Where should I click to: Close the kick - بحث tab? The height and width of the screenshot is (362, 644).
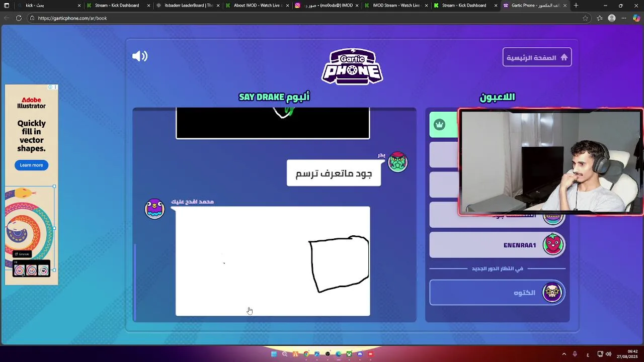(x=79, y=6)
